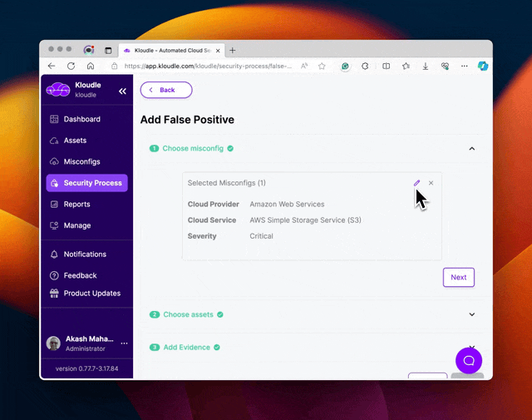Click the browser address bar URL
This screenshot has height=420, width=532.
(x=208, y=67)
